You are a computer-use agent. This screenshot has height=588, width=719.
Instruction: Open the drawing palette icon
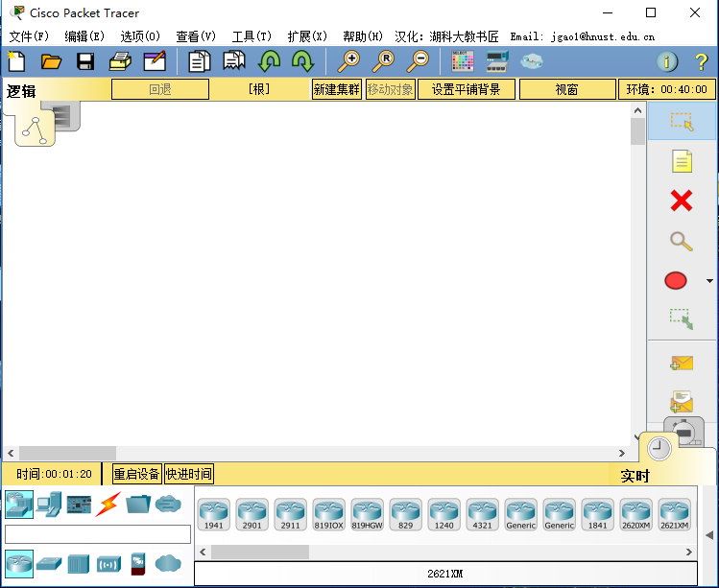coord(463,61)
